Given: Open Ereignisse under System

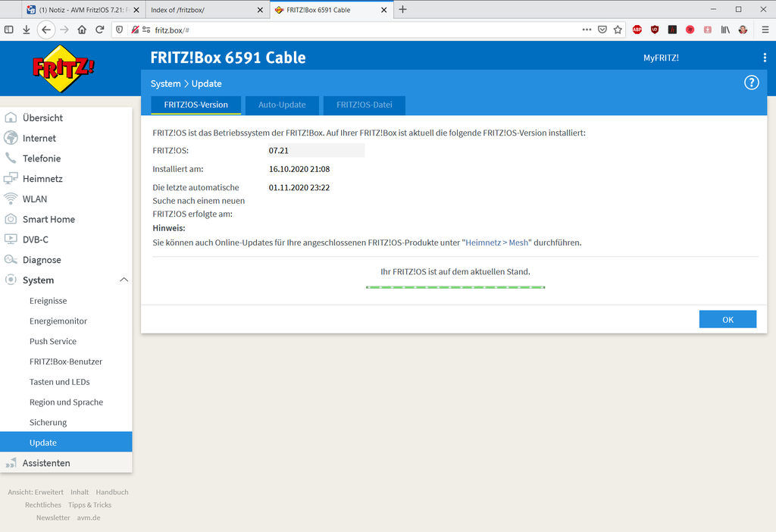Looking at the screenshot, I should click(48, 301).
